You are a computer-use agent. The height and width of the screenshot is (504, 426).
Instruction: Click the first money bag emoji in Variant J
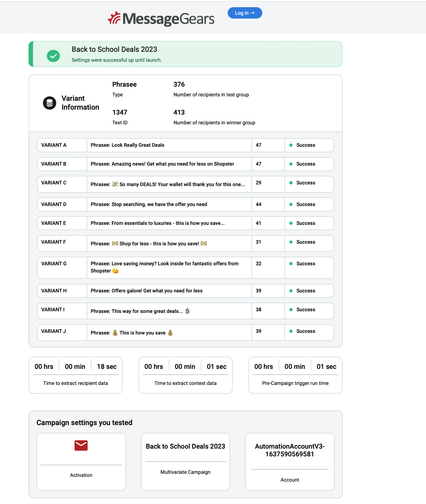click(x=115, y=333)
